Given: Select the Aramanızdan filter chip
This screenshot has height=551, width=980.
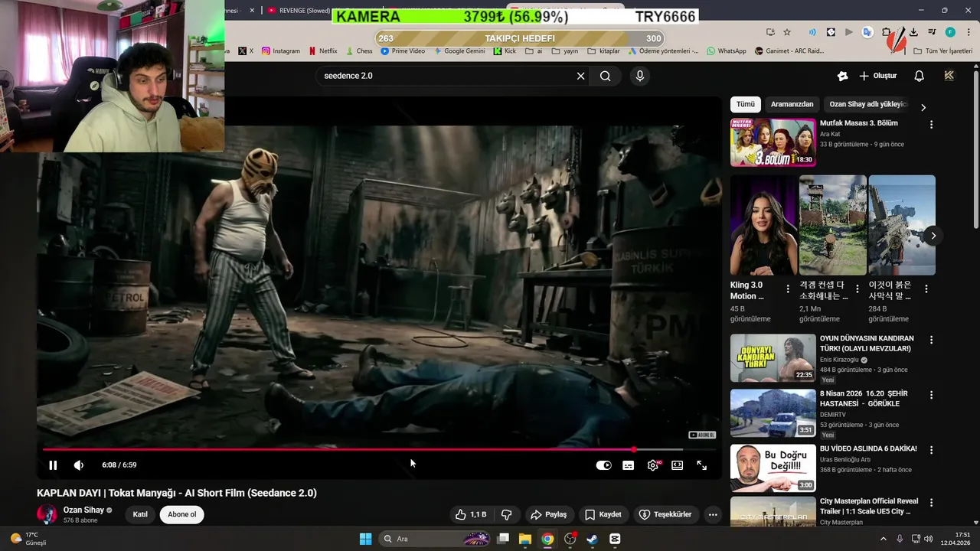Looking at the screenshot, I should (792, 104).
